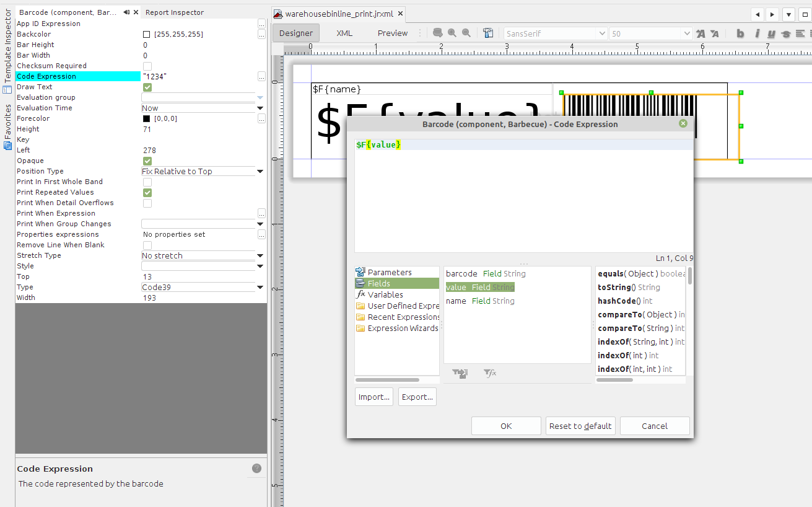This screenshot has width=812, height=507.
Task: Toggle italic text formatting icon
Action: 756,34
